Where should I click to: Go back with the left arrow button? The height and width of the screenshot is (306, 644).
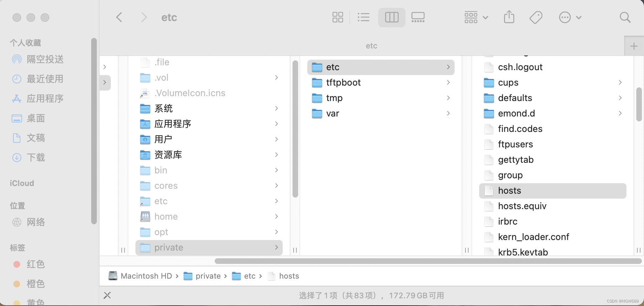click(x=119, y=17)
